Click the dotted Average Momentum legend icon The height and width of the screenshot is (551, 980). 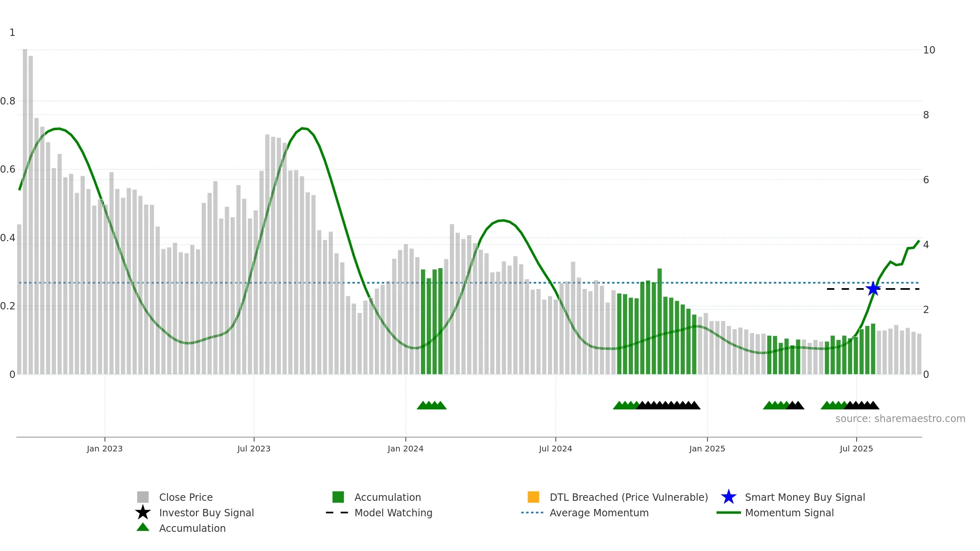[x=532, y=513]
